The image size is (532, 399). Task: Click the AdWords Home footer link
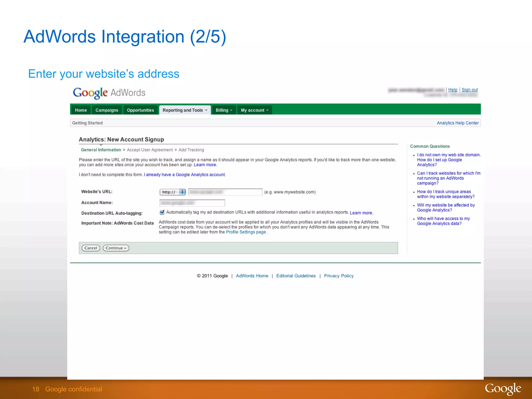click(x=252, y=276)
